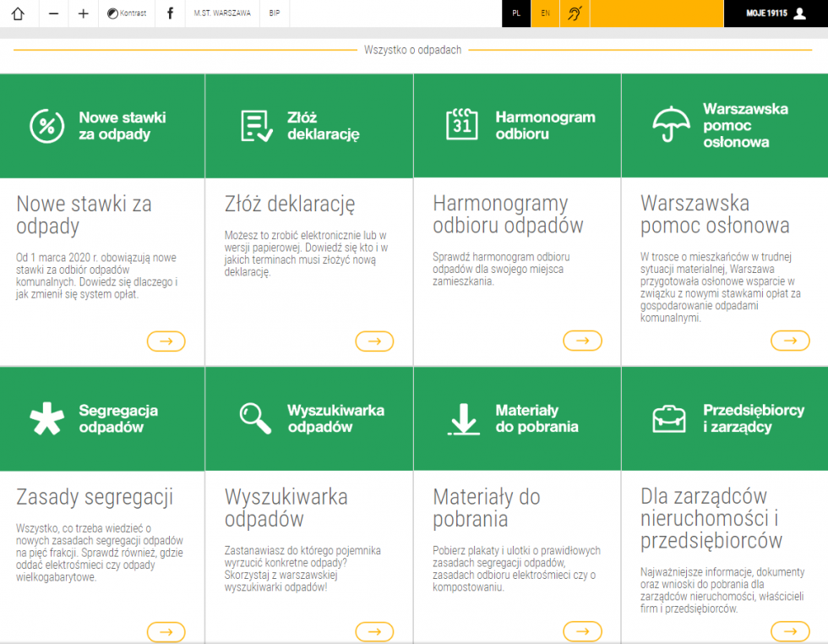The image size is (828, 644).
Task: Click arrow button under Harmonogramy odbioru odpadów
Action: (582, 341)
